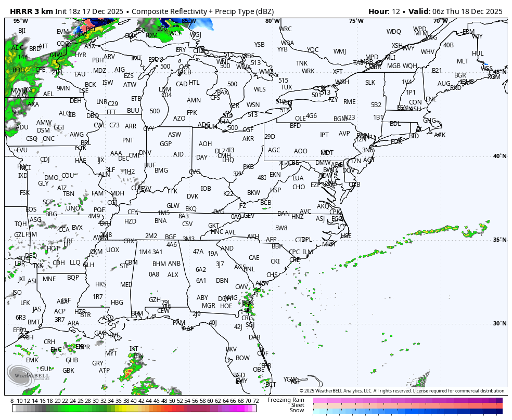Click the Freezing Rain color bar
Image resolution: width=512 pixels, height=420 pixels.
tap(407, 400)
